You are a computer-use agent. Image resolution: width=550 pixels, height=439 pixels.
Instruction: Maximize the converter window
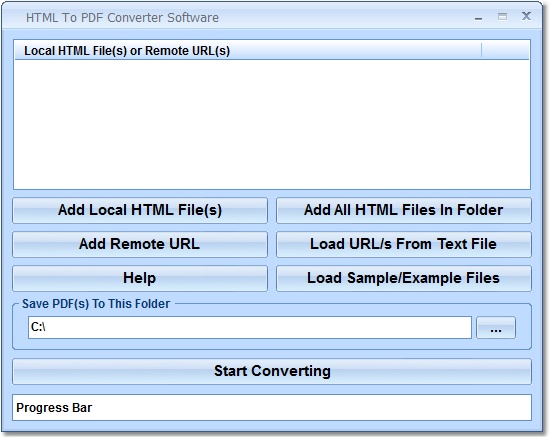(502, 16)
